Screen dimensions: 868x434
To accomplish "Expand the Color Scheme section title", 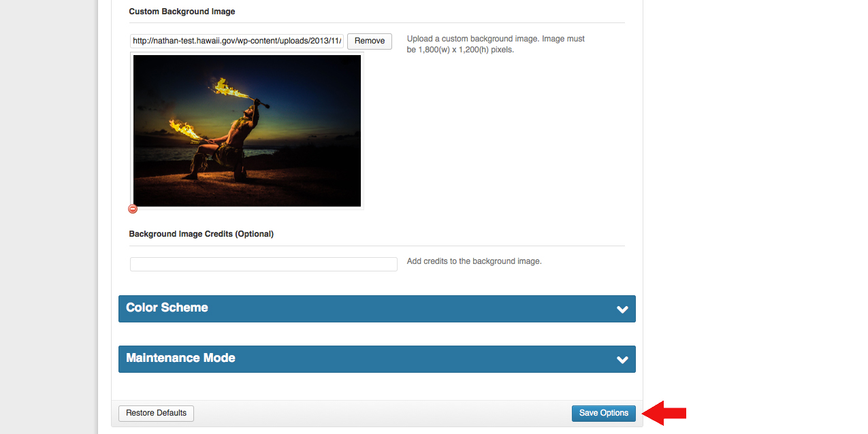I will coord(167,307).
